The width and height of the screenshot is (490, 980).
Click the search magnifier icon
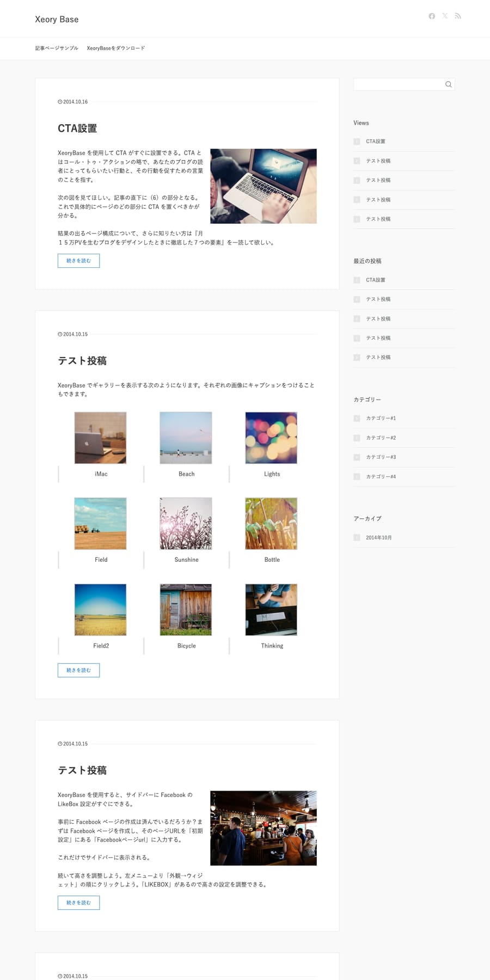[x=448, y=84]
